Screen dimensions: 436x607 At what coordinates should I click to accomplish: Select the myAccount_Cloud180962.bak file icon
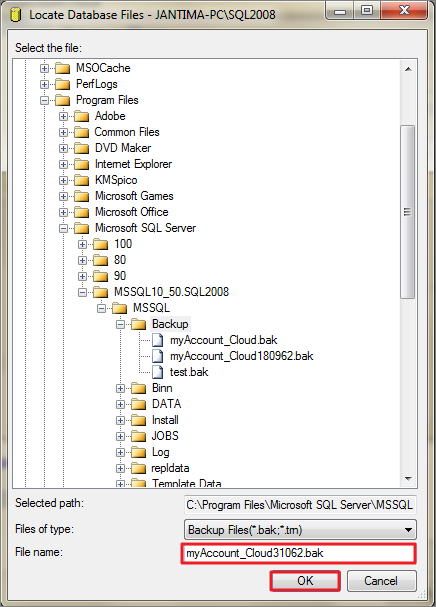point(158,356)
